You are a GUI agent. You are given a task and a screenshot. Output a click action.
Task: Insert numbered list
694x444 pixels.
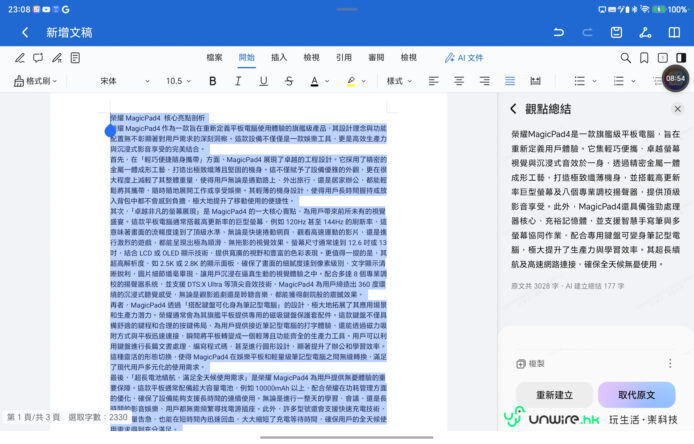(x=618, y=81)
